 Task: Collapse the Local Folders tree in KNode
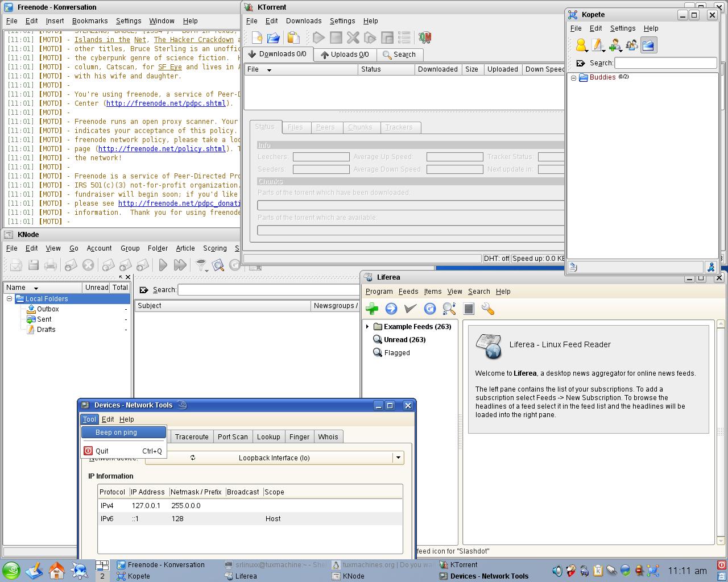pyautogui.click(x=10, y=299)
